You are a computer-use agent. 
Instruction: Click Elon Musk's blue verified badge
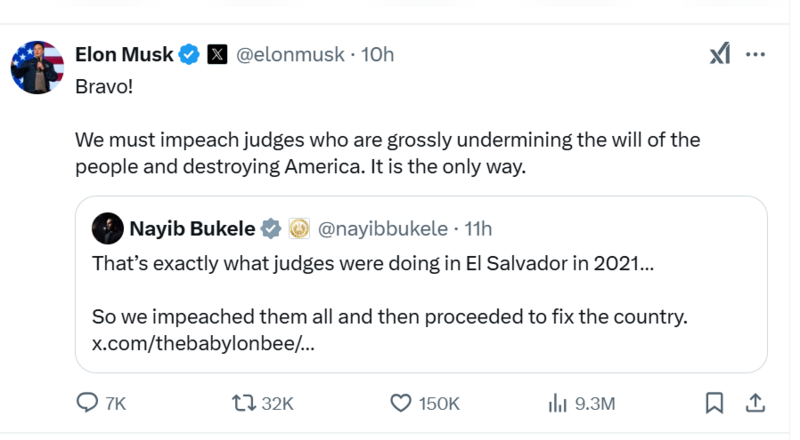(x=190, y=55)
